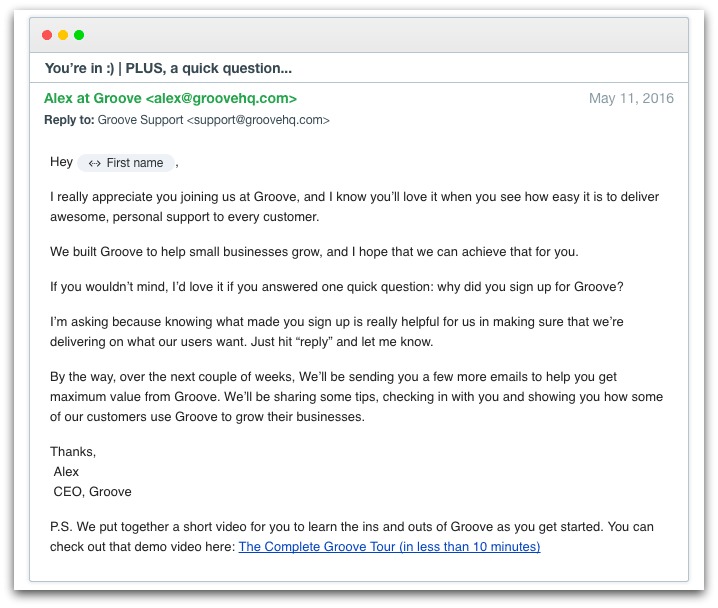This screenshot has width=718, height=608.
Task: Click the "CEO, Groove" signature line
Action: coord(93,492)
